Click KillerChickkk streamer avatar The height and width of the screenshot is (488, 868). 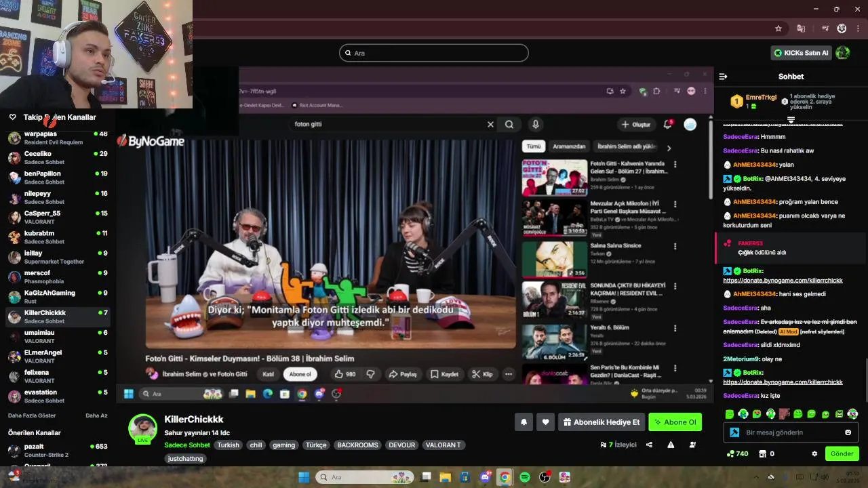point(143,429)
